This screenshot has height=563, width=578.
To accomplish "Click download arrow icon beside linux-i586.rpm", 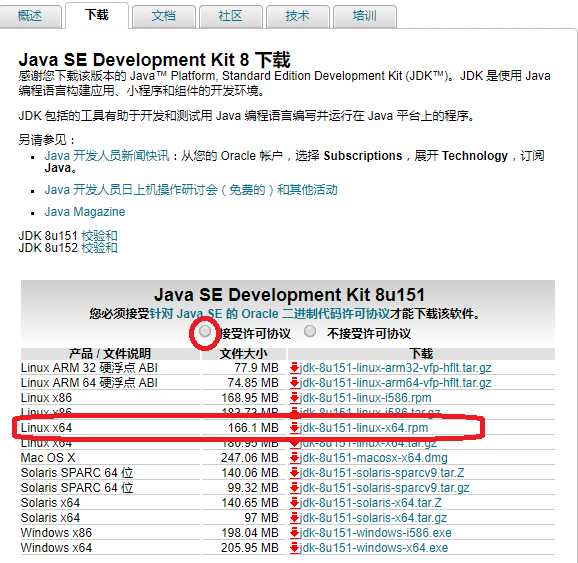I will (294, 398).
